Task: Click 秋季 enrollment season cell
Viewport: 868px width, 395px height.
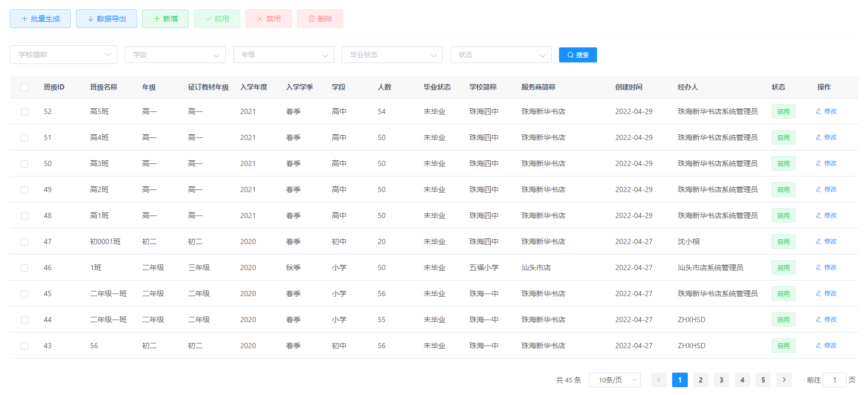Action: 293,267
